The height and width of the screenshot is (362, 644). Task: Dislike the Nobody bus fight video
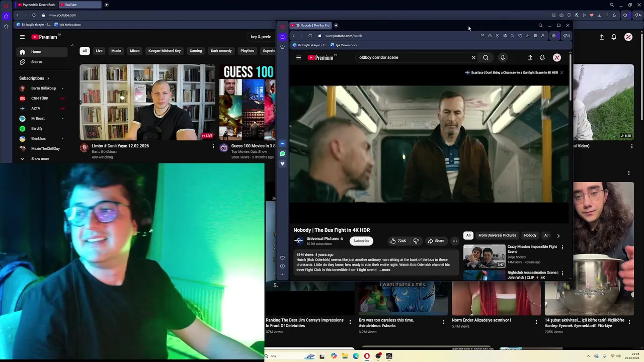coord(416,241)
